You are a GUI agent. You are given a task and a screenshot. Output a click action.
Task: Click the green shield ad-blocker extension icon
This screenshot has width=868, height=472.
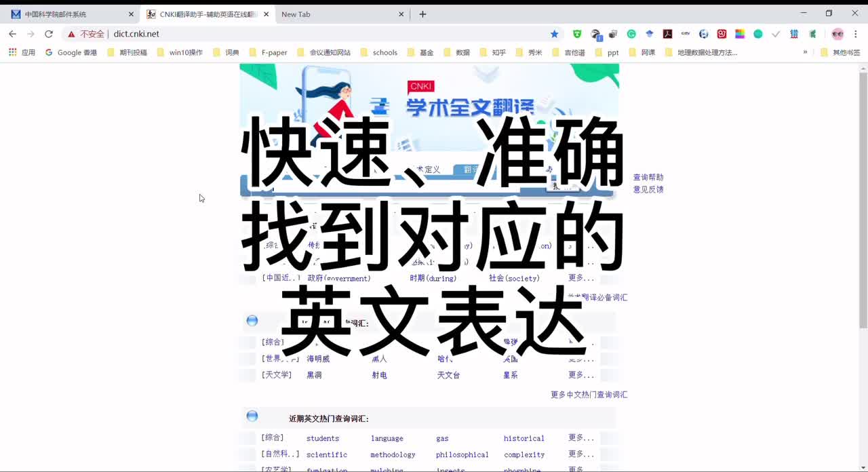click(x=576, y=34)
